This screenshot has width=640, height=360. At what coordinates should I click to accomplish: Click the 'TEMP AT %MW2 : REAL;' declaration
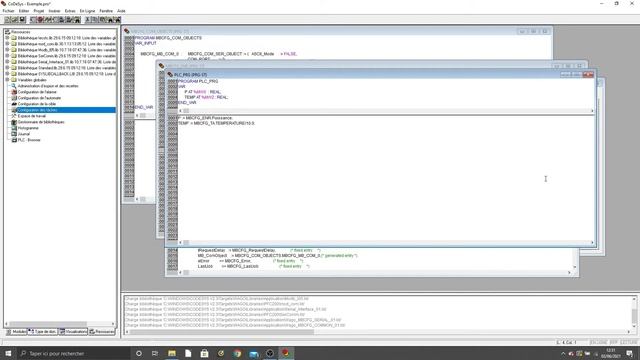click(206, 97)
